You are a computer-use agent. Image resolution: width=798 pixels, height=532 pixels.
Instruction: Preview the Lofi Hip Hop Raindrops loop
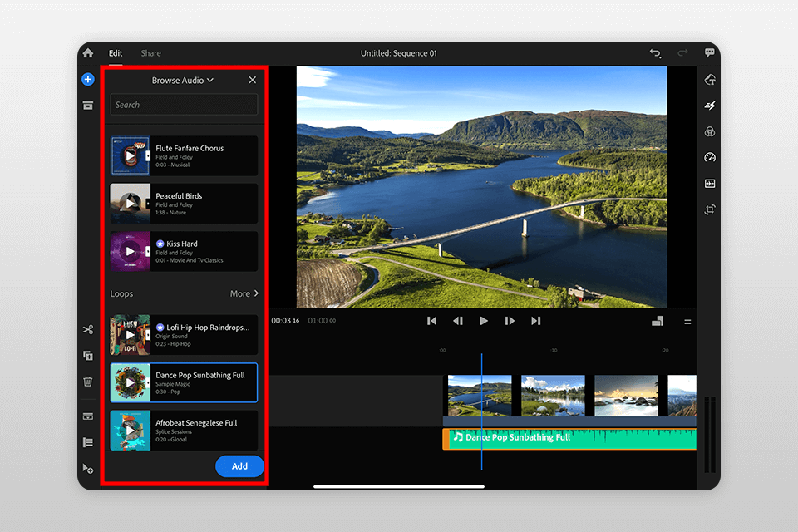tap(131, 335)
